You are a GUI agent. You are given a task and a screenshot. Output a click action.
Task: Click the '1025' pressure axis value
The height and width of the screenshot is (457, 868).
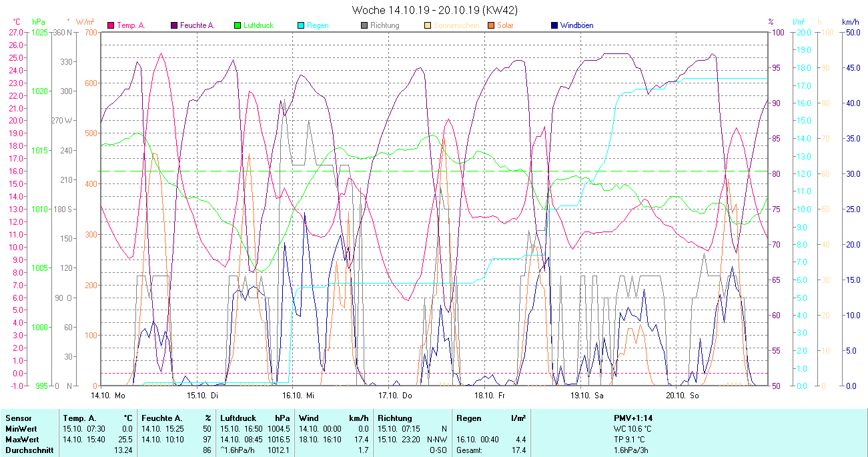[39, 32]
